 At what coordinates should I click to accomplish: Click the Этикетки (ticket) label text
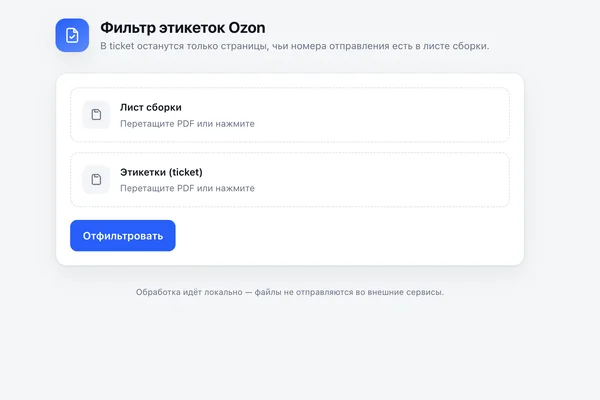coord(161,172)
